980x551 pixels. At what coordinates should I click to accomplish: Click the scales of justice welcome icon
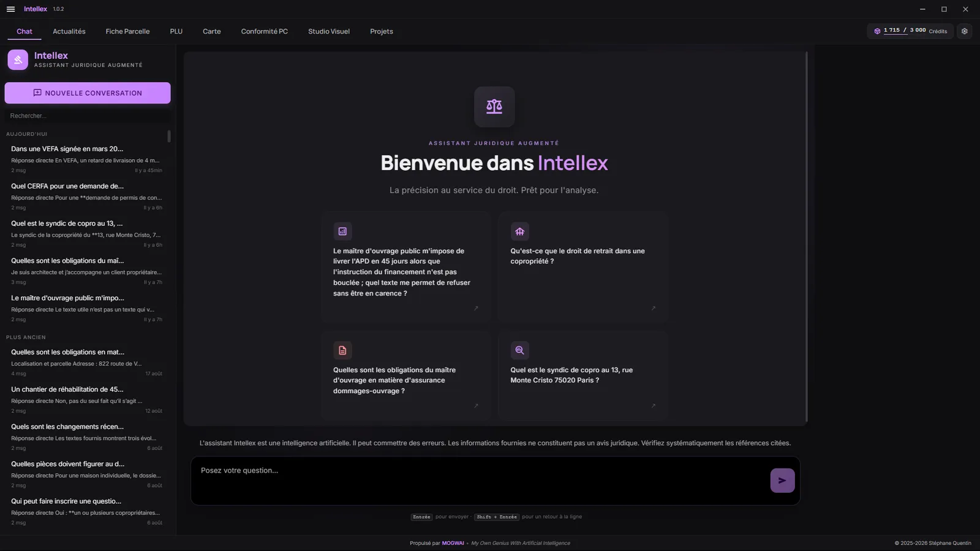(494, 107)
